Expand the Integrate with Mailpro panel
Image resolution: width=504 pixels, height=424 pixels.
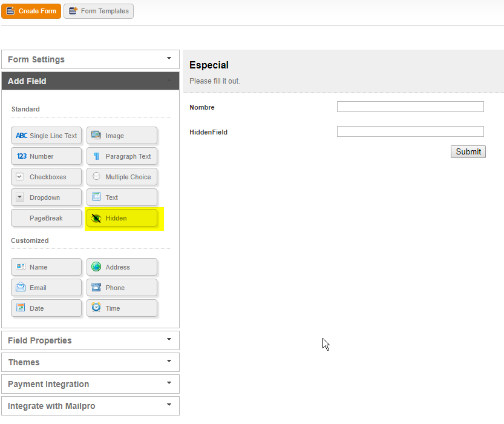pyautogui.click(x=90, y=406)
